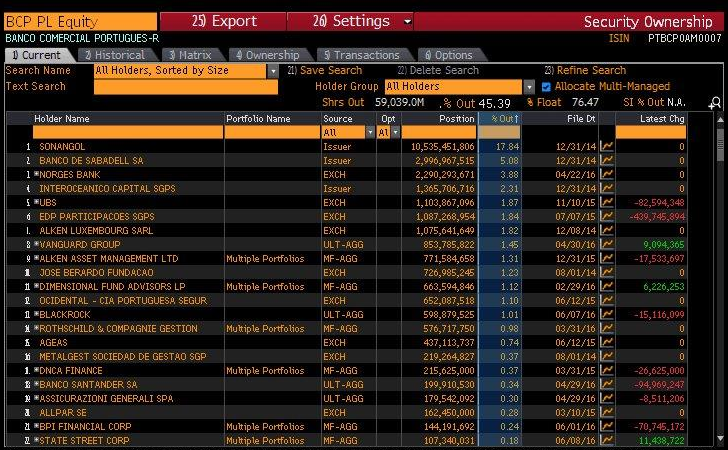Open chart icon for BANCO DE SABADELL SA row

606,160
